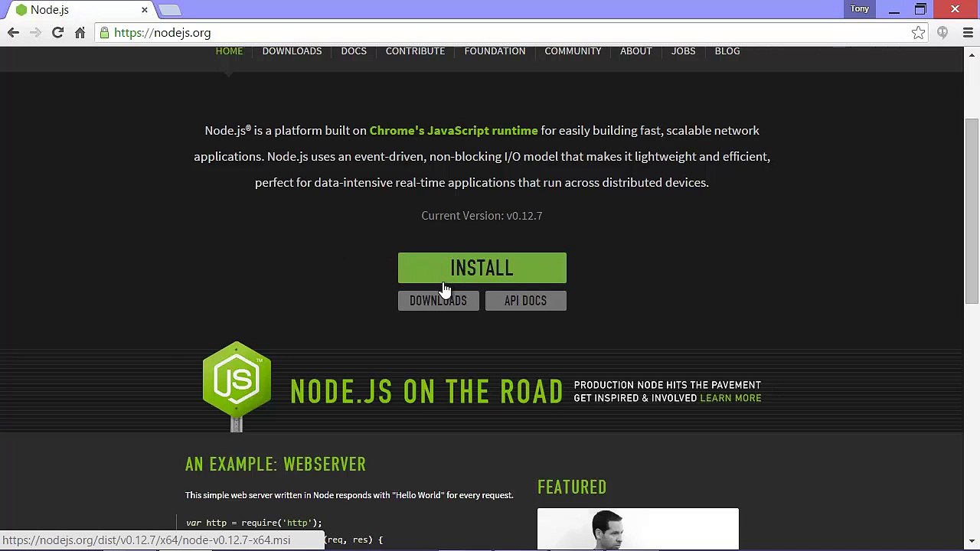
Task: Click the 'AN EXAMPLE: WEBSERVER' heading
Action: 276,465
